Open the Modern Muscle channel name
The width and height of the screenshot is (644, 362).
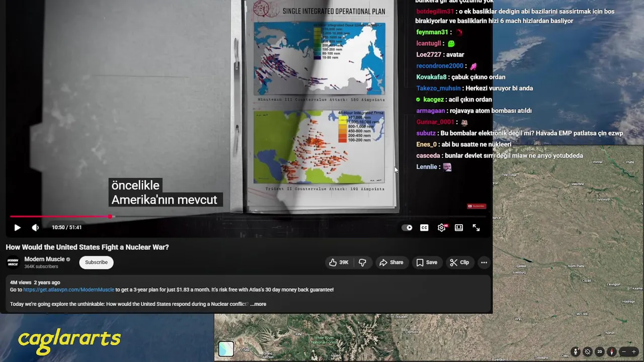[44, 259]
